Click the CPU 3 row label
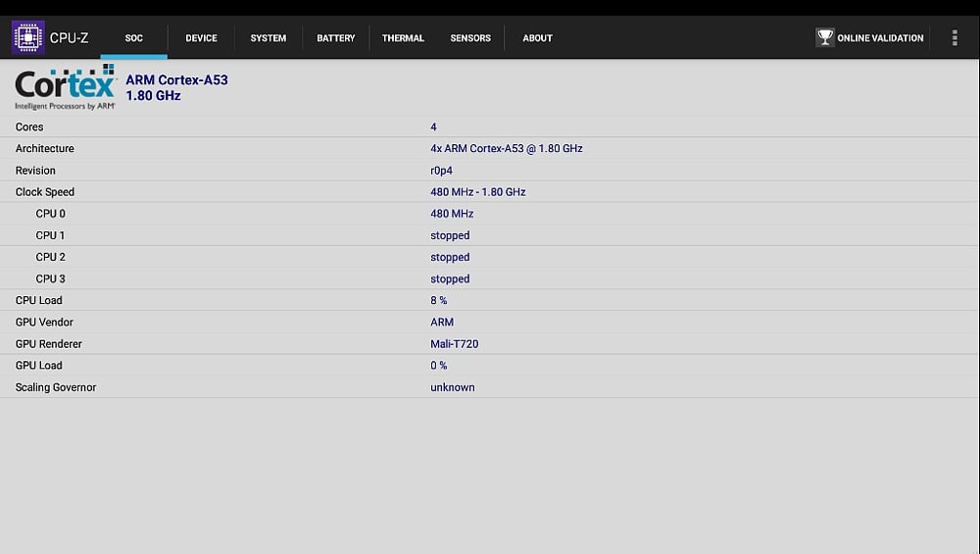This screenshot has height=554, width=980. 50,278
